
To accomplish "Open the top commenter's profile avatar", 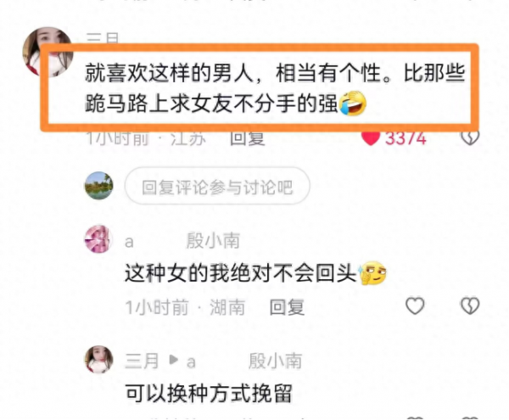I will 48,52.
